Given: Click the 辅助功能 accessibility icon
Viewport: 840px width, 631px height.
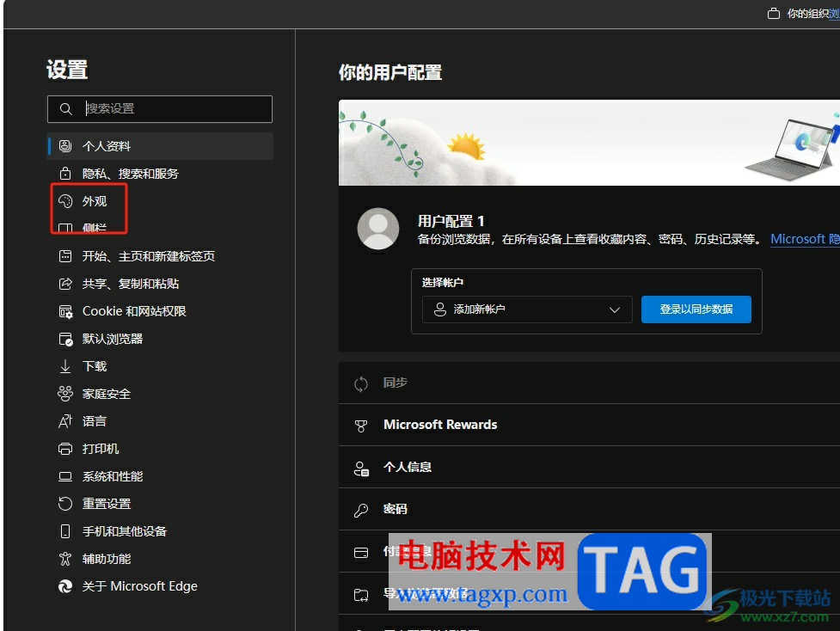Looking at the screenshot, I should 65,558.
